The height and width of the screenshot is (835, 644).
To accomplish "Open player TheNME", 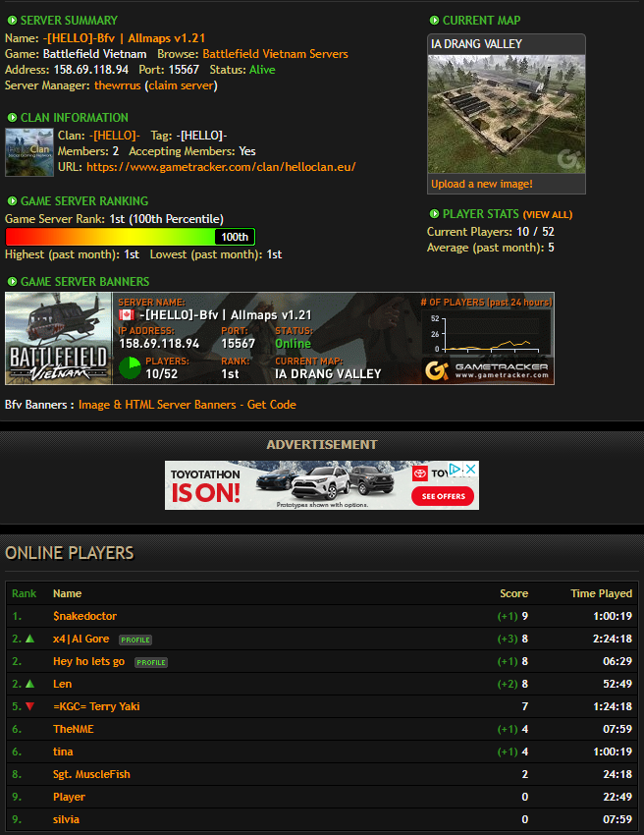I will [x=74, y=729].
